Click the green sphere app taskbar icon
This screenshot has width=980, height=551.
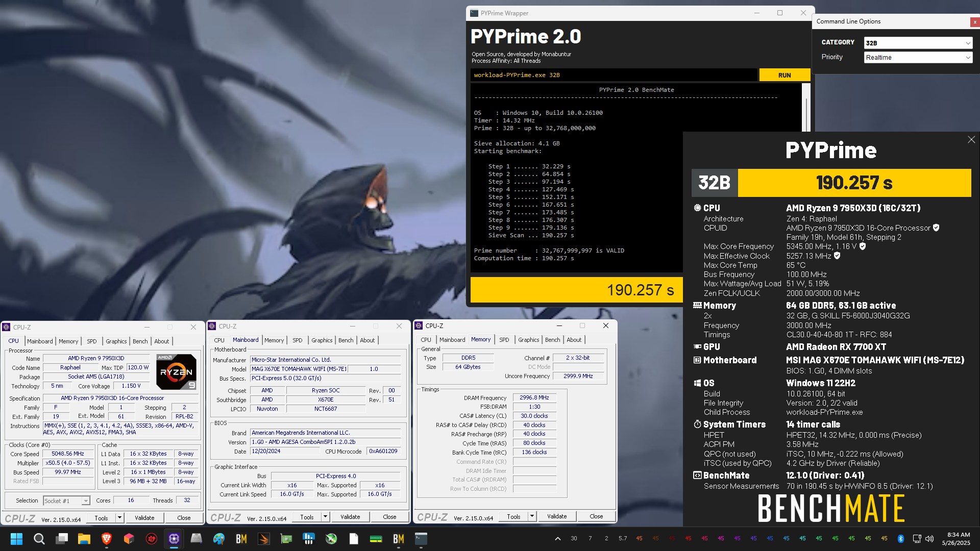[x=331, y=539]
